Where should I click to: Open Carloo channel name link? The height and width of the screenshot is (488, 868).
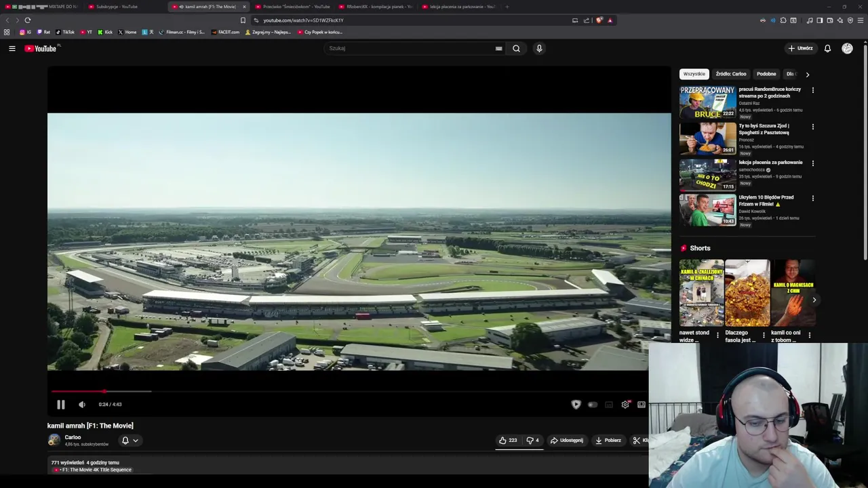click(x=73, y=437)
